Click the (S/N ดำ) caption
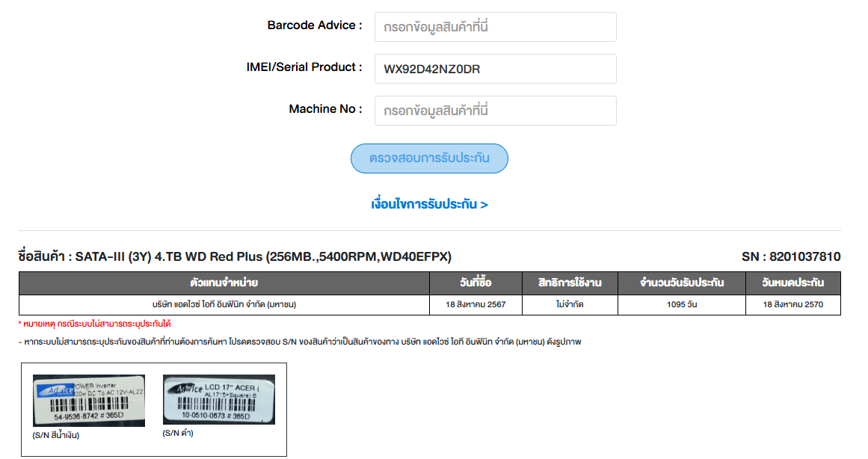The height and width of the screenshot is (459, 868). 178,433
